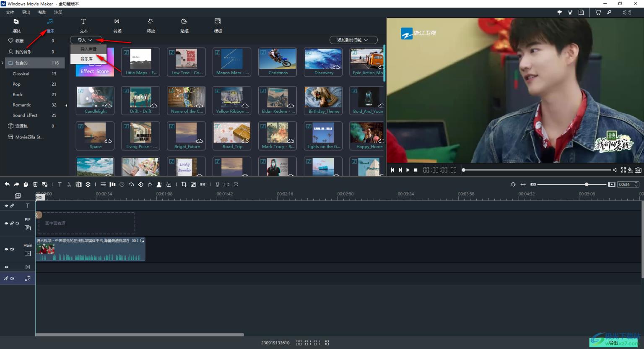Open the 添加到时间线 dropdown
Screen dimensions: 644x349
coord(353,40)
